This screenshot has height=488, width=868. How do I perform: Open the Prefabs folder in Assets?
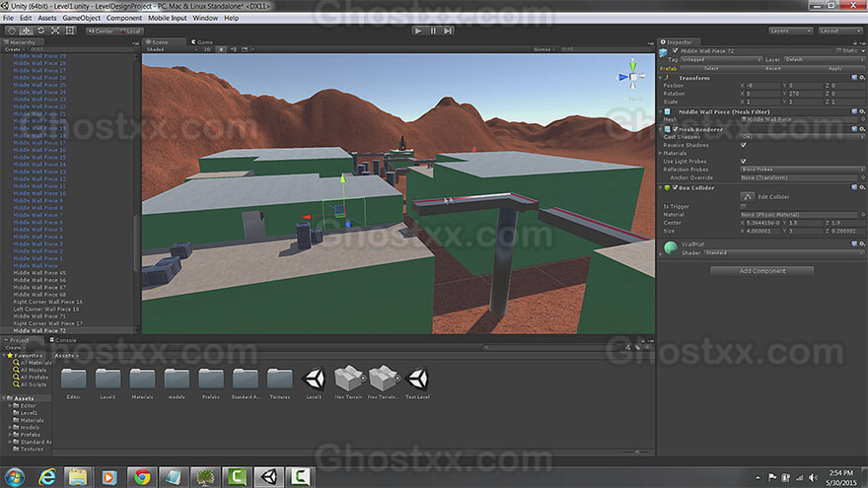211,383
